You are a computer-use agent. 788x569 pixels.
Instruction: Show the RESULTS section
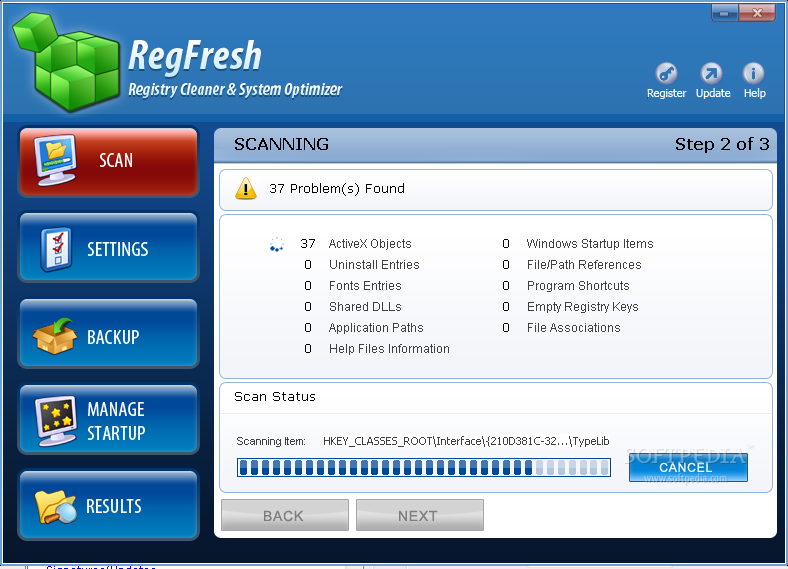pyautogui.click(x=109, y=505)
